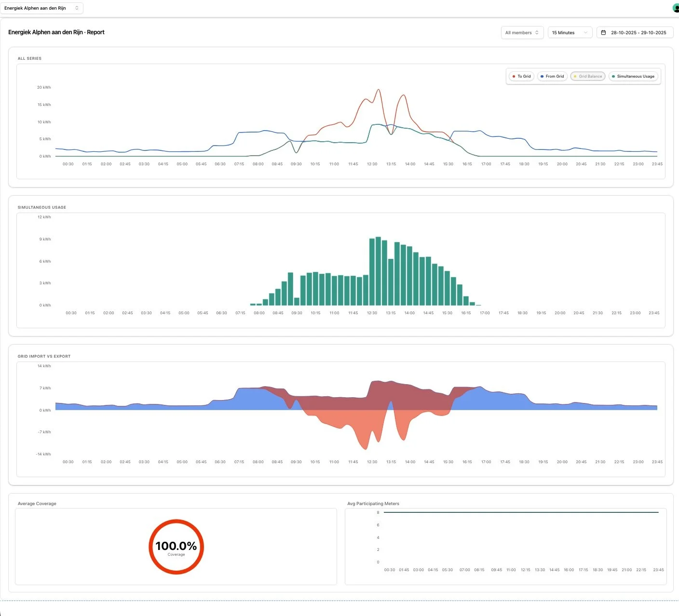Enable the Grid Balance series in the legend
This screenshot has height=616, width=679.
coord(588,76)
